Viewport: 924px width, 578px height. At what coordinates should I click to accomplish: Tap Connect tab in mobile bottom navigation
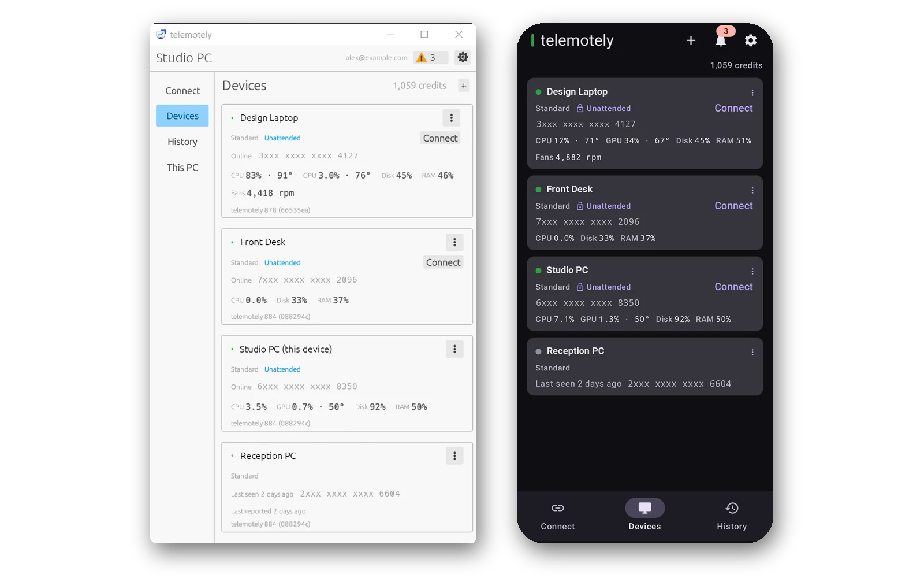click(x=558, y=516)
